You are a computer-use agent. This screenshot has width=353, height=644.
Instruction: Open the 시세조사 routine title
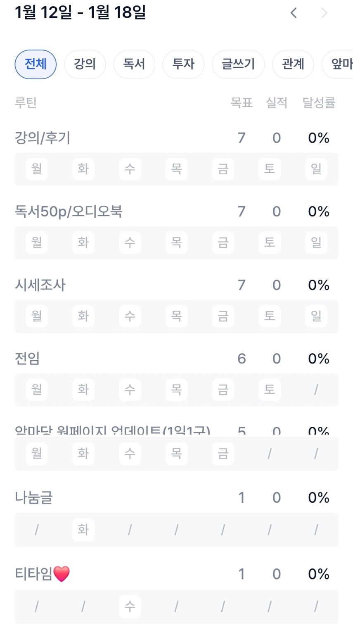coord(40,285)
